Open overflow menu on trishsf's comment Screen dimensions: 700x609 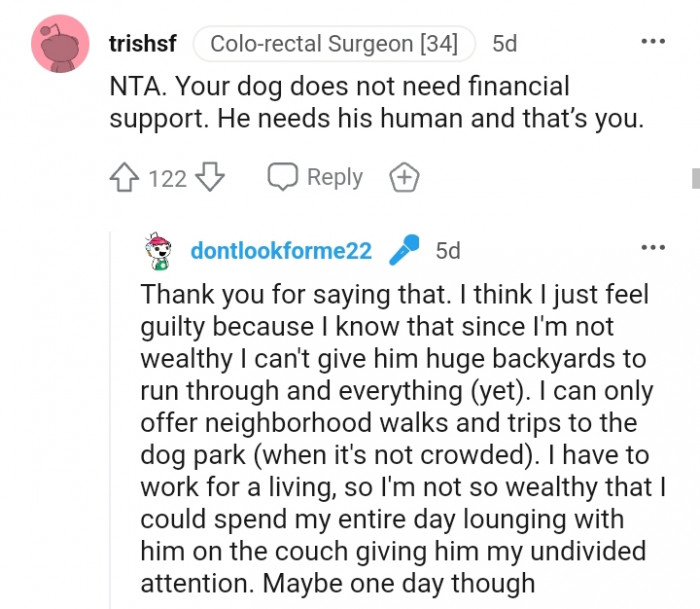tap(652, 42)
